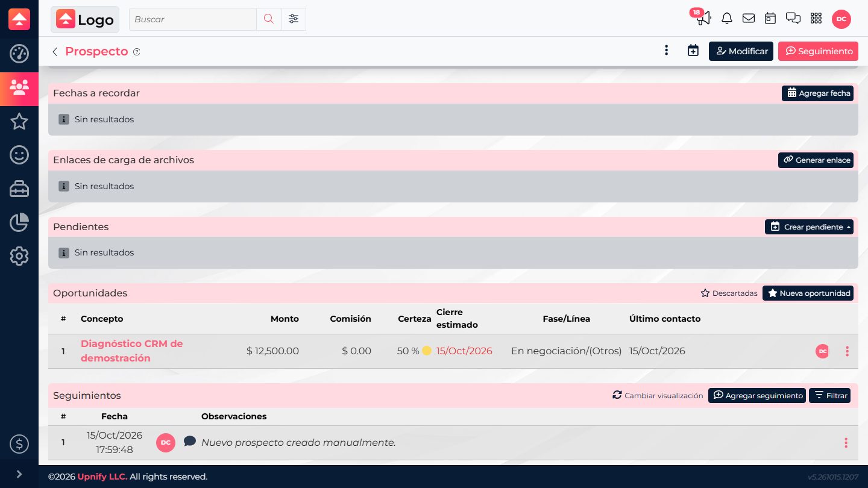Show Descartadas opportunities
This screenshot has height=488, width=868.
[x=729, y=293]
